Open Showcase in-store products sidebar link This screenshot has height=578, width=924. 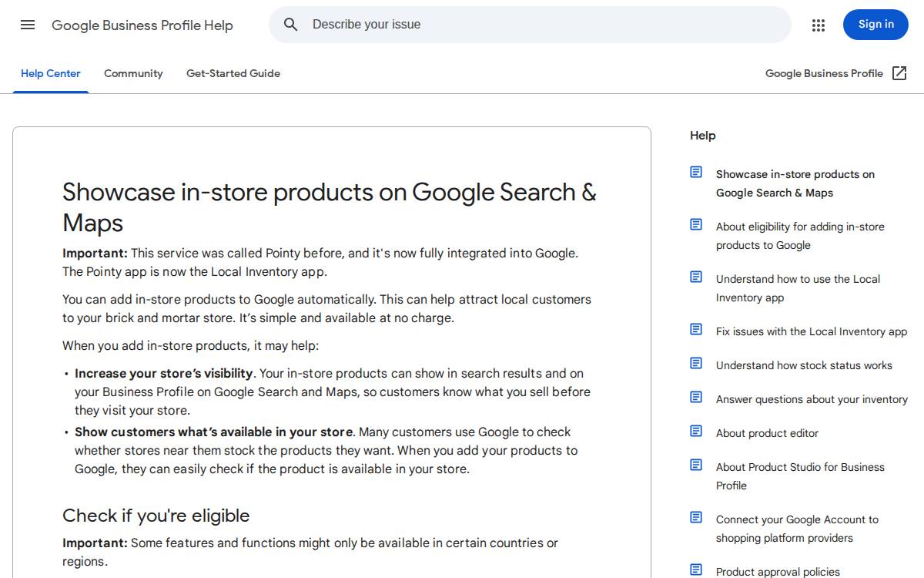tap(795, 183)
